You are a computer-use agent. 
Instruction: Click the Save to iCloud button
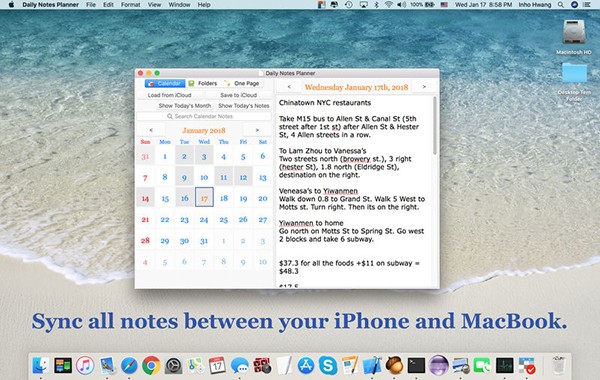238,95
